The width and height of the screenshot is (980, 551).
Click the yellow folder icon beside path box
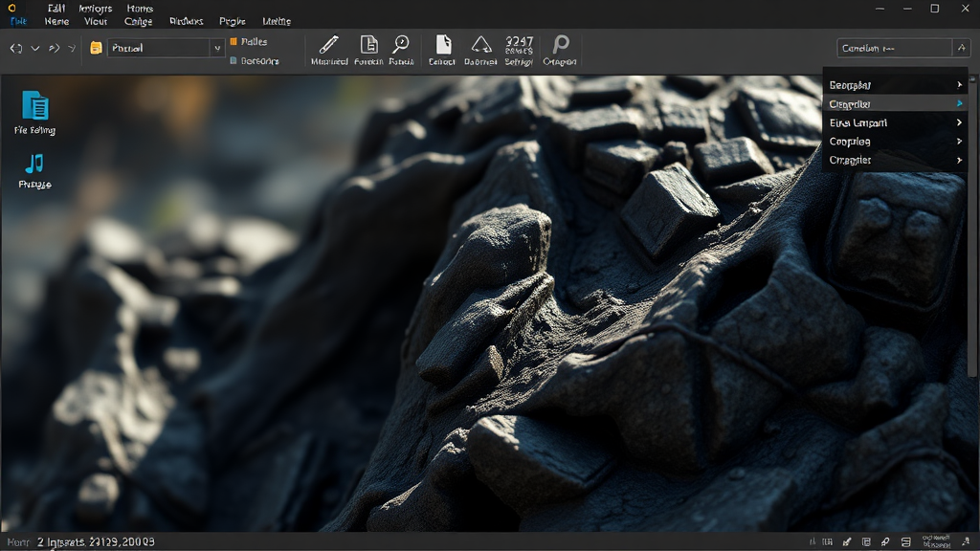[x=96, y=48]
